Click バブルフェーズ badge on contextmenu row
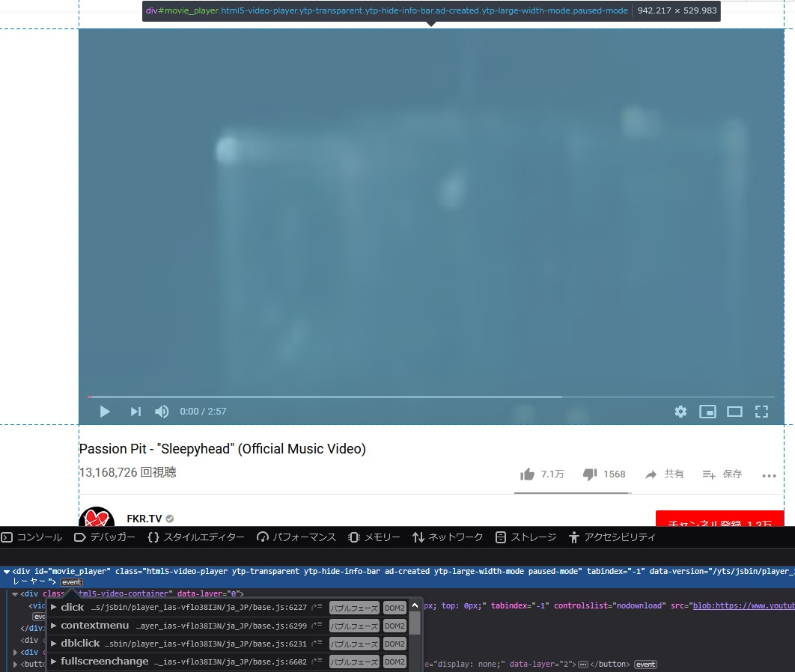795x672 pixels. pos(354,626)
